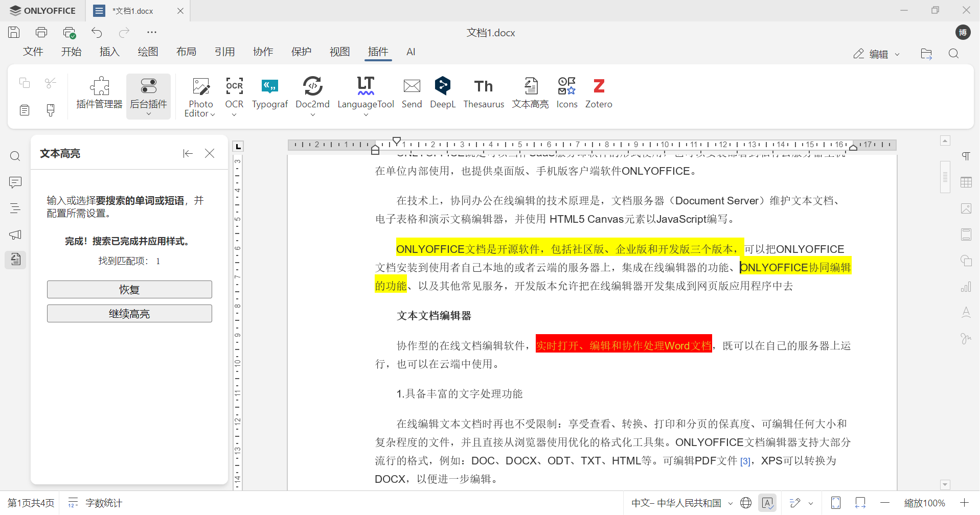980x515 pixels.
Task: Launch the OCR plugin
Action: pos(234,92)
